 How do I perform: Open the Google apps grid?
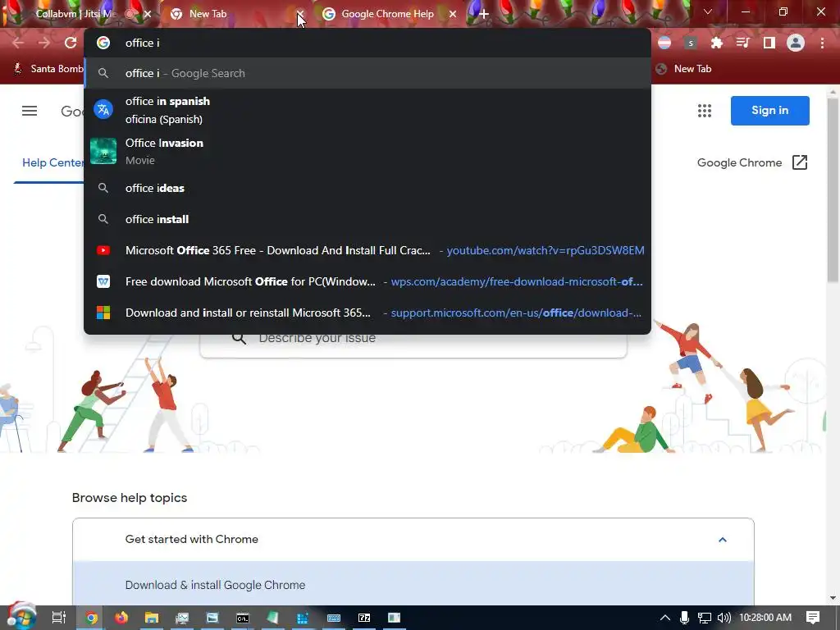click(x=705, y=111)
